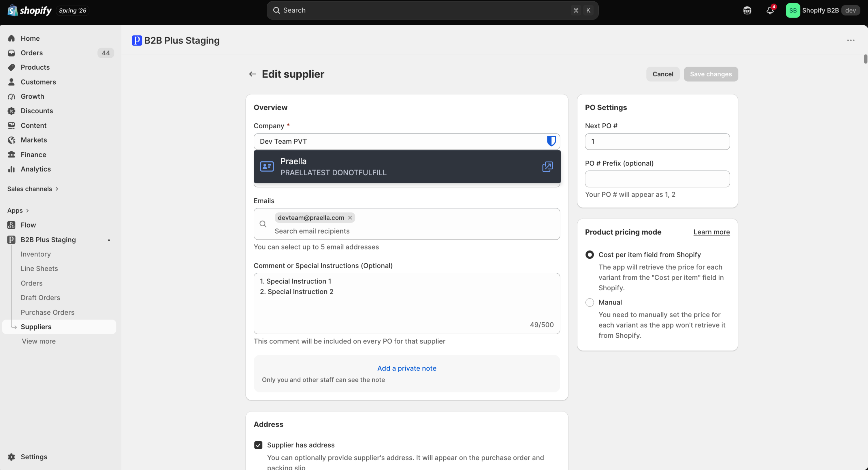
Task: Open app Orders submenu item
Action: click(x=32, y=283)
